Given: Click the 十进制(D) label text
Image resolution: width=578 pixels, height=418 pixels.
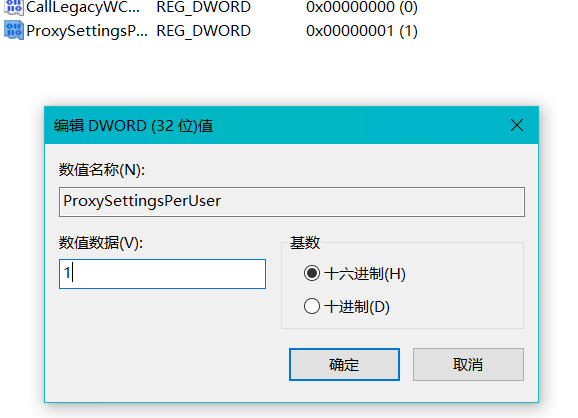Looking at the screenshot, I should point(357,307).
